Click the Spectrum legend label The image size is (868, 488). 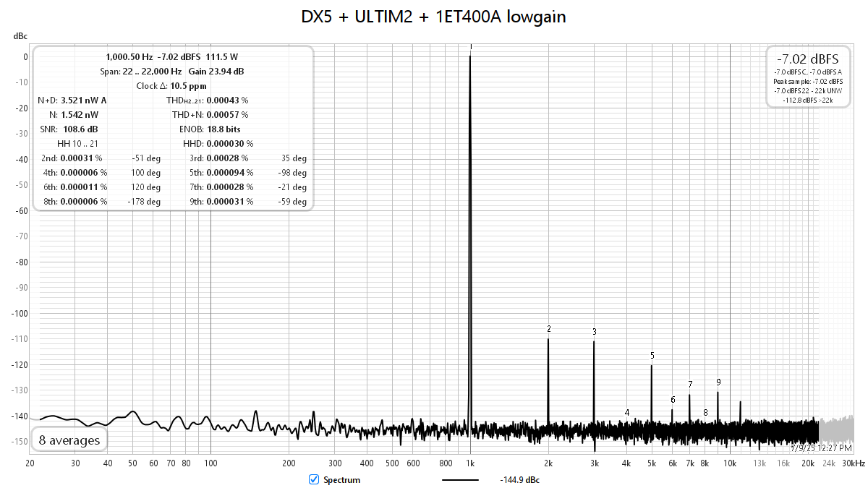341,480
